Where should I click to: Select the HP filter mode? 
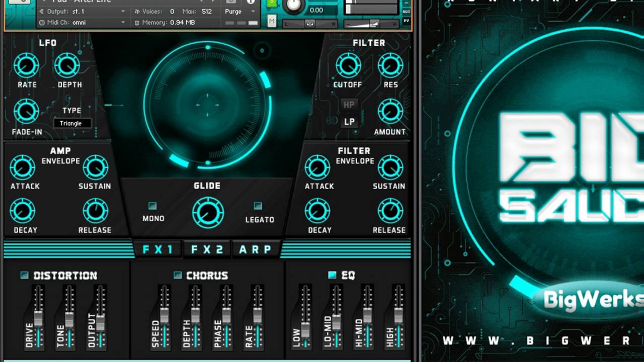349,105
